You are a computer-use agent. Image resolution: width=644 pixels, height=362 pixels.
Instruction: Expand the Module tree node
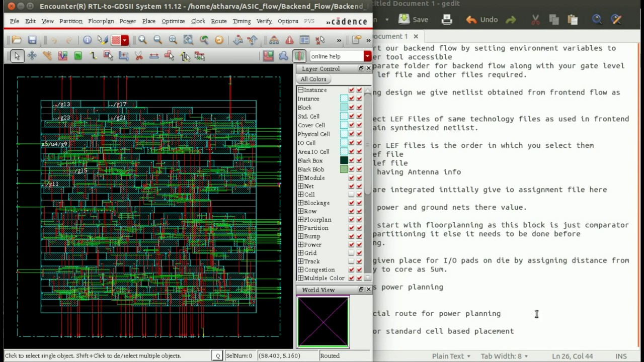coord(300,178)
